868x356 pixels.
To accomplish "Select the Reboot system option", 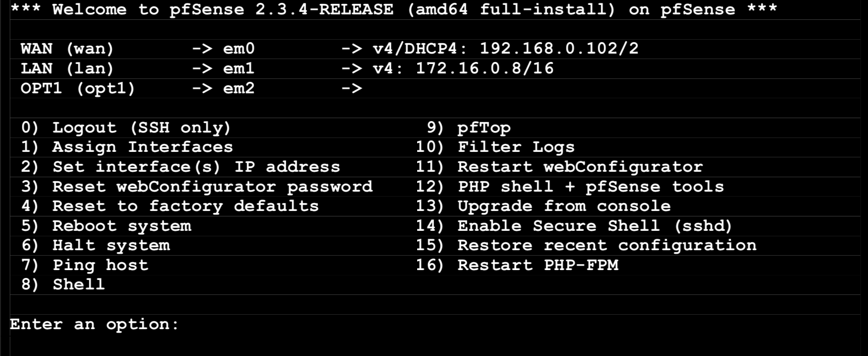I will (106, 226).
